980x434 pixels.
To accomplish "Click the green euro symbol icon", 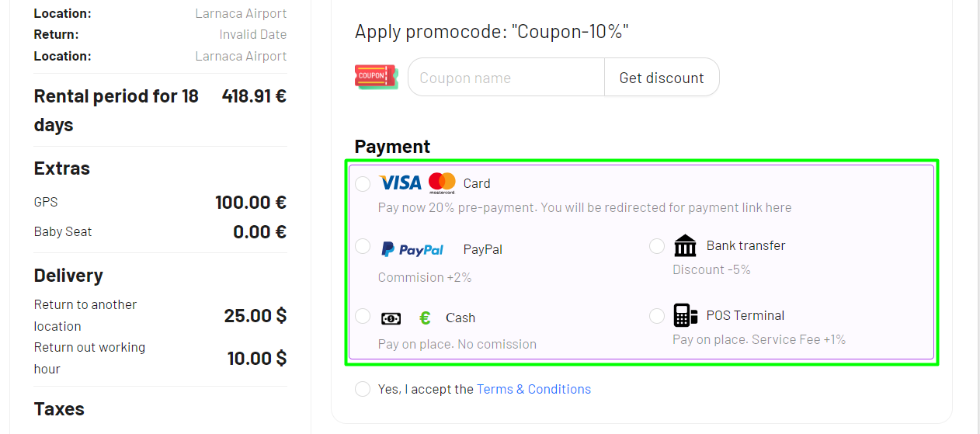I will 425,318.
